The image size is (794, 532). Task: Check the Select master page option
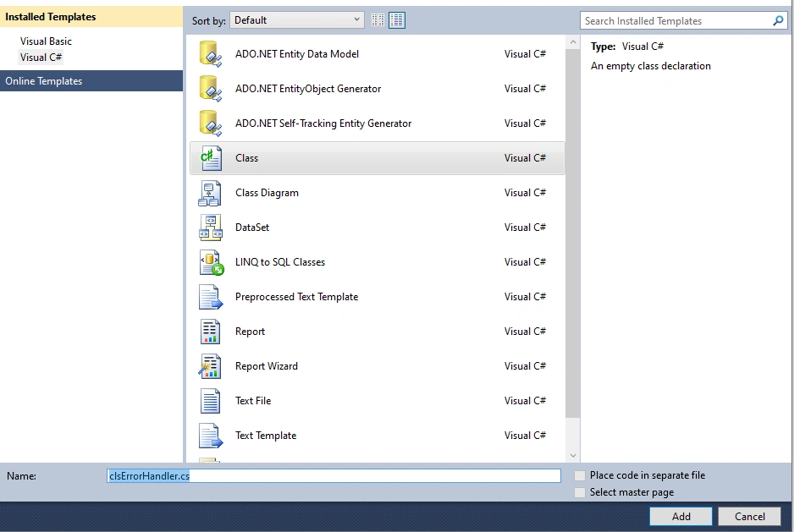(x=580, y=492)
